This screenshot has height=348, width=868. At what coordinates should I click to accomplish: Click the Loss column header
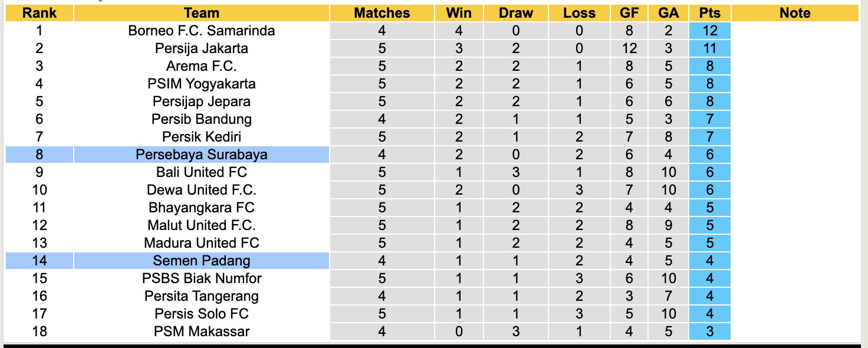pos(579,13)
